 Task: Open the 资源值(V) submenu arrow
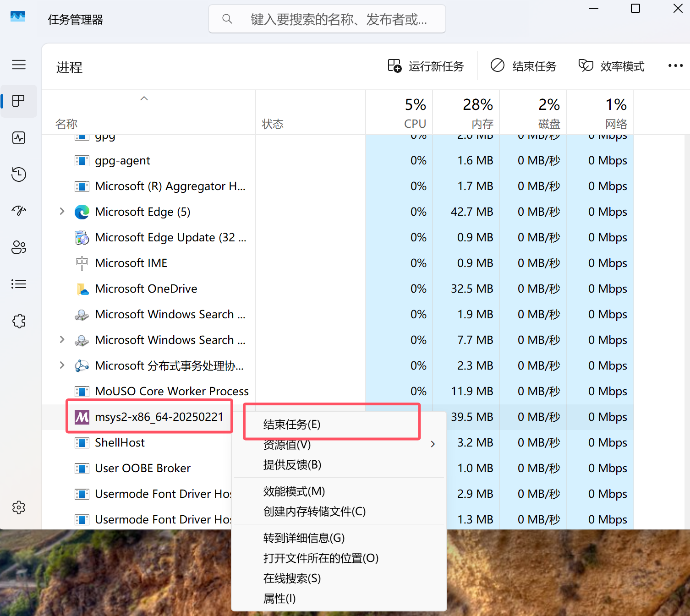(x=433, y=444)
